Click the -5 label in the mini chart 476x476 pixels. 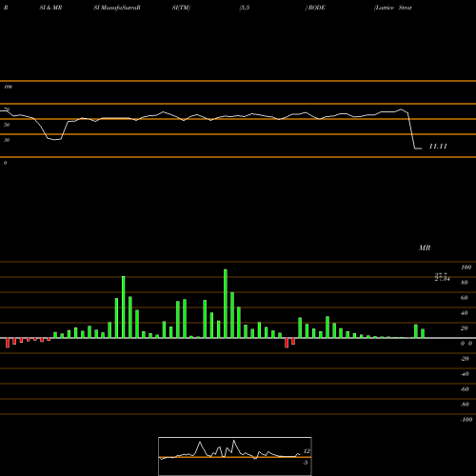[306, 463]
